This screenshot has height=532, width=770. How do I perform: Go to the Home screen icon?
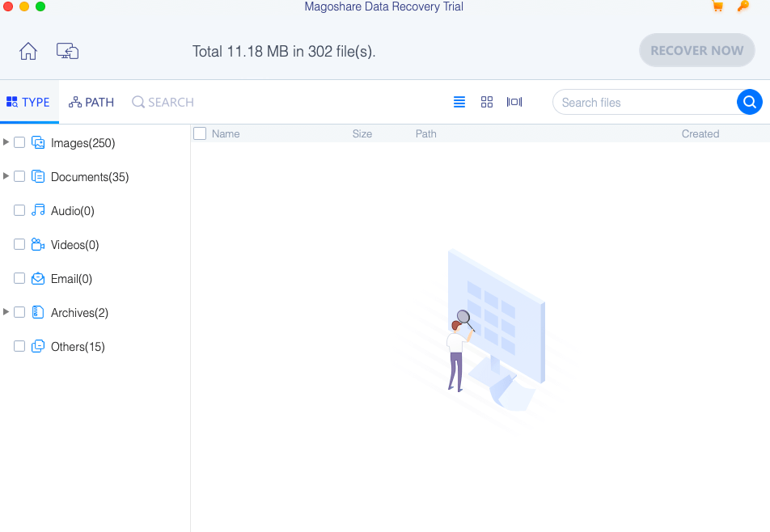pyautogui.click(x=28, y=51)
